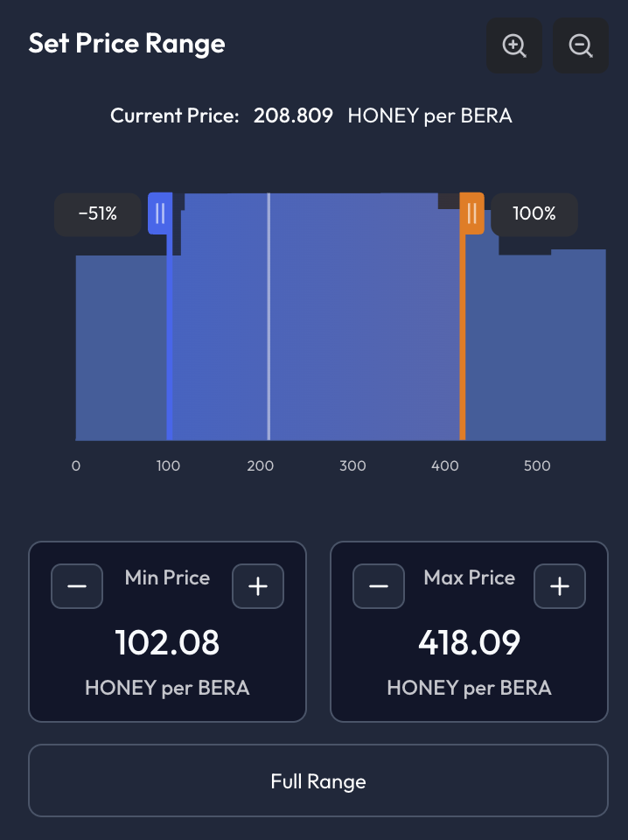Click the 300 tick on price axis

pos(352,466)
